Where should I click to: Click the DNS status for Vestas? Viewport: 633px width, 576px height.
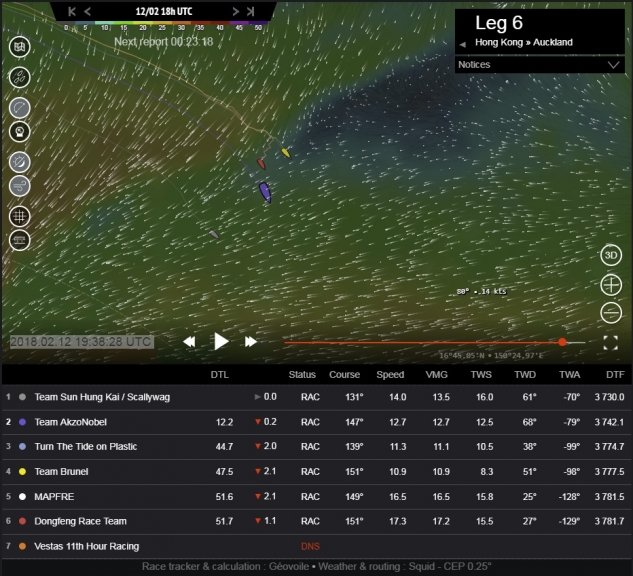pyautogui.click(x=310, y=547)
